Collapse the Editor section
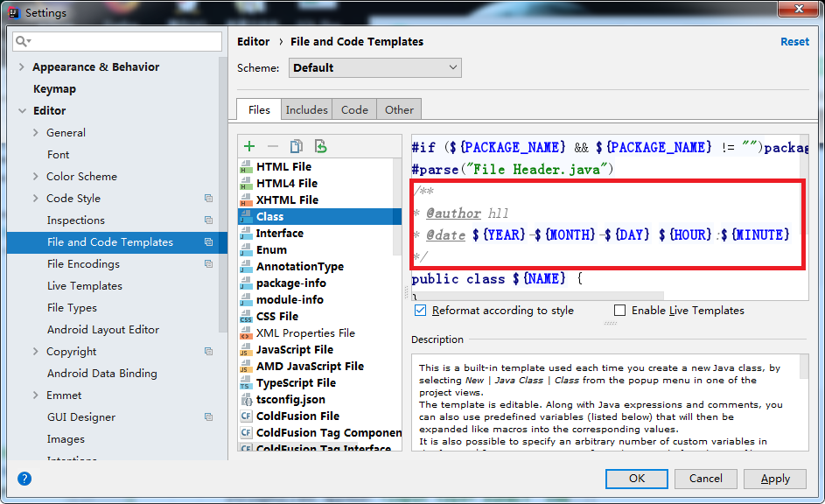 [x=22, y=110]
